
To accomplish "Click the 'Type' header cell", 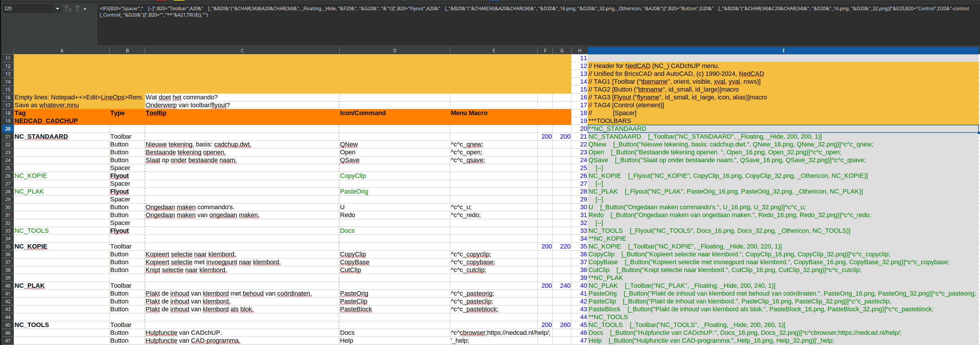I will tap(127, 113).
